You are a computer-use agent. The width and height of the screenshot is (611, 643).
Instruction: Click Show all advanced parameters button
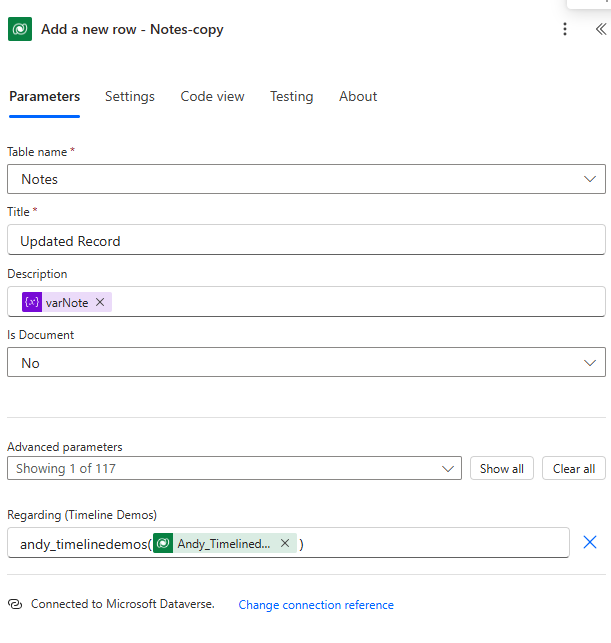tap(502, 468)
